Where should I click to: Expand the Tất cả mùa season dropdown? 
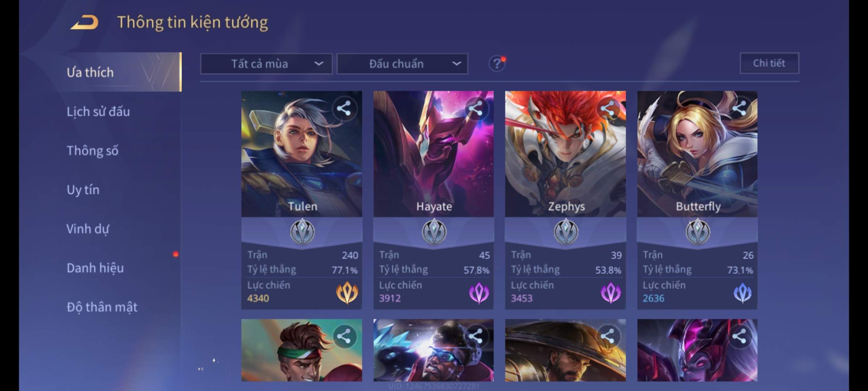pos(266,64)
